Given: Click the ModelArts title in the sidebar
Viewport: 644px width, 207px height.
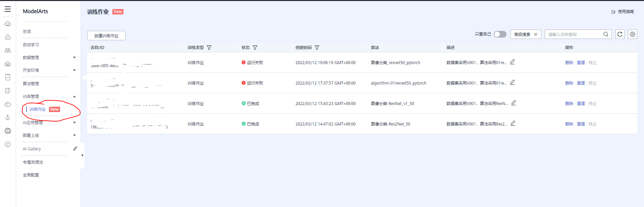Looking at the screenshot, I should click(x=35, y=11).
